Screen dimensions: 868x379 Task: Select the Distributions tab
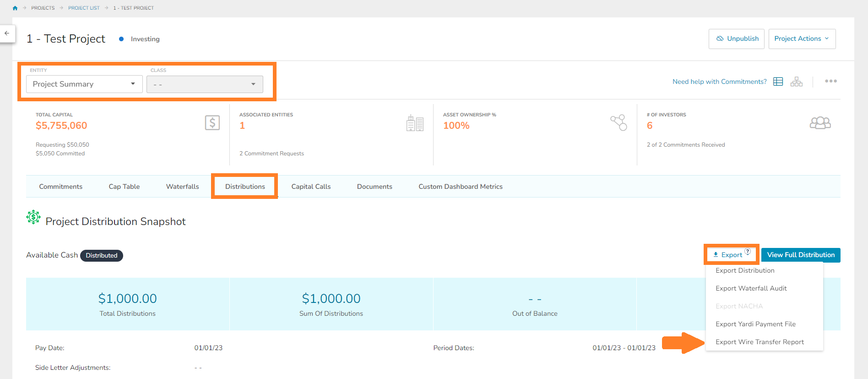coord(245,187)
